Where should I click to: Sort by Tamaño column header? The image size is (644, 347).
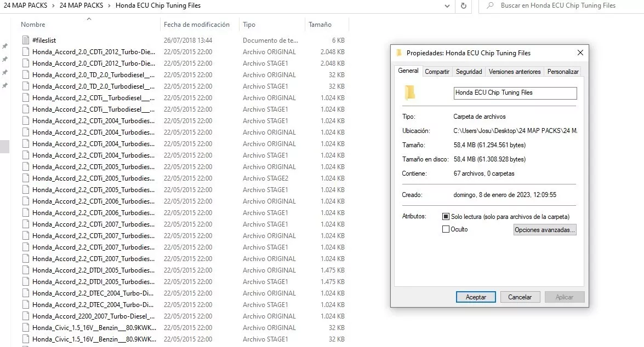[x=320, y=25]
